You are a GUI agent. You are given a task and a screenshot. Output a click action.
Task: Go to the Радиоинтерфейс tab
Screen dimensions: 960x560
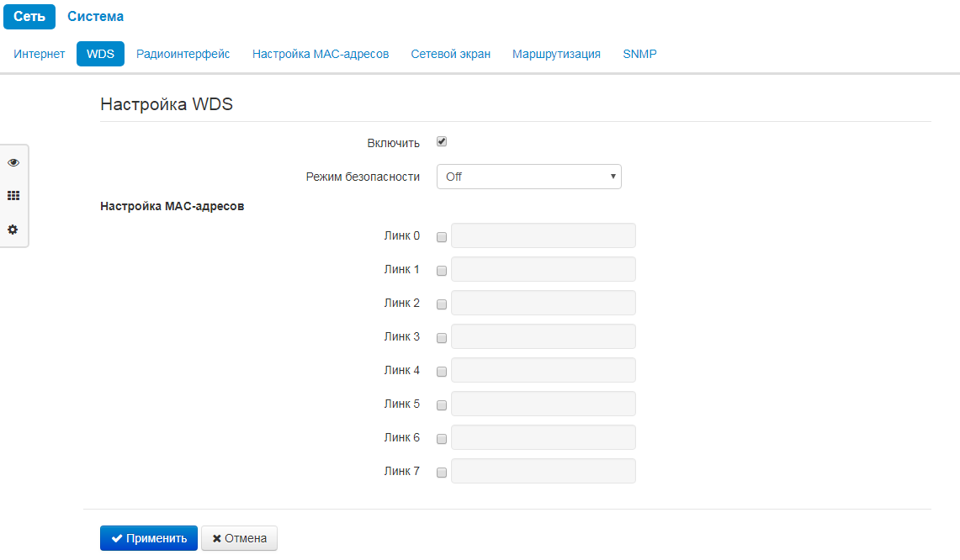[183, 54]
